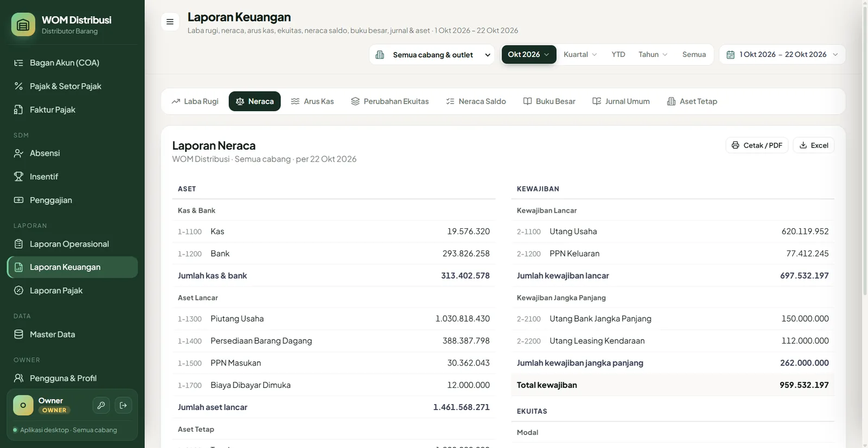
Task: Open the Penggajian menu item
Action: pyautogui.click(x=72, y=200)
